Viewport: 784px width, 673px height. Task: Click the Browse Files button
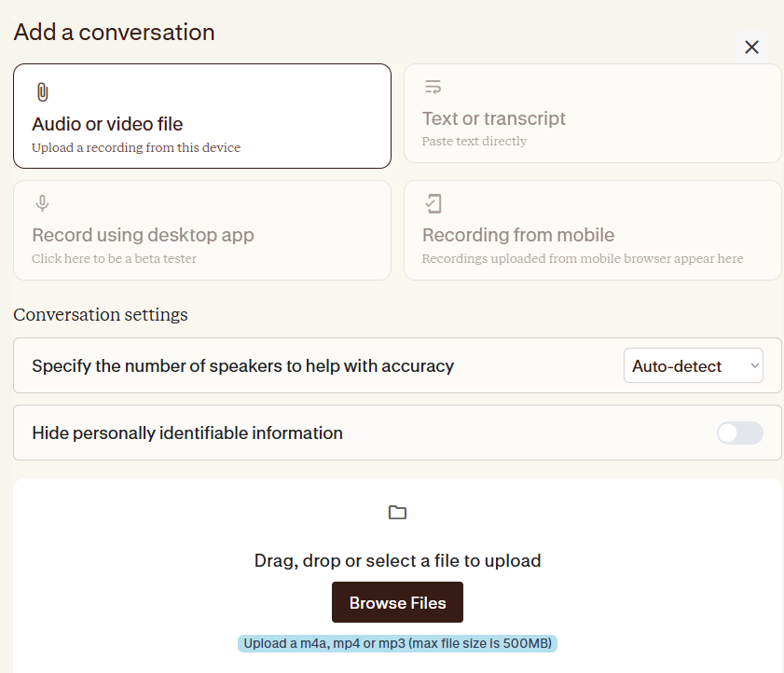[397, 602]
